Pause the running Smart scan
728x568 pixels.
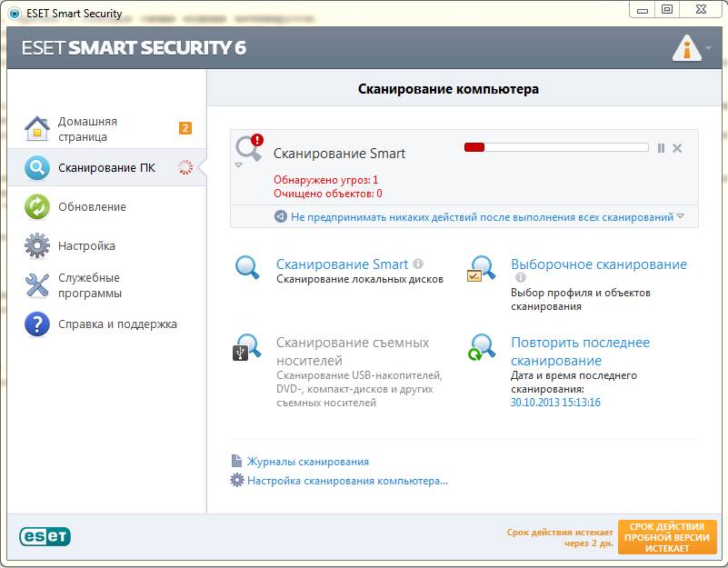pyautogui.click(x=661, y=148)
